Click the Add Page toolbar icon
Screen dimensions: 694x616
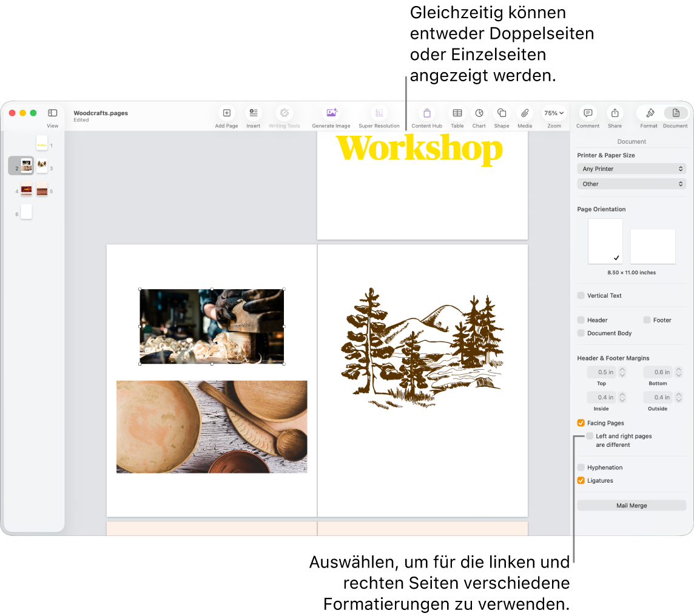pos(227,113)
